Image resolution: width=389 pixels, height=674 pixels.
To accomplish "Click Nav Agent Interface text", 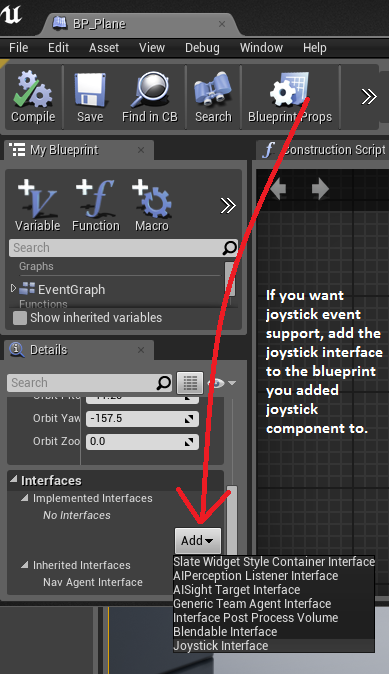I will (93, 582).
